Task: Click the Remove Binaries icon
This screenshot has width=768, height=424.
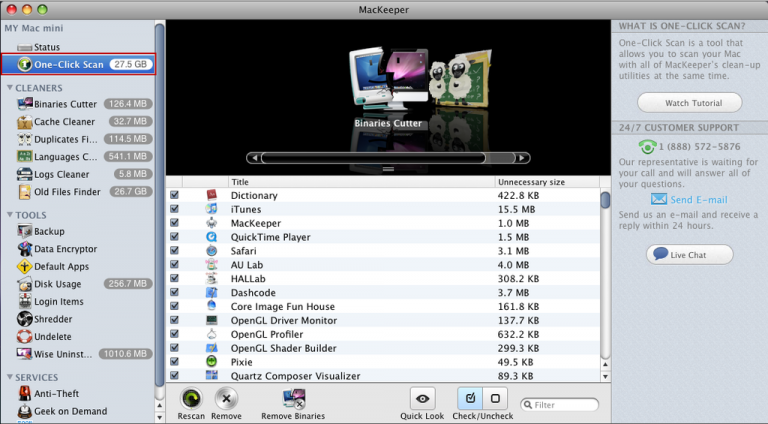Action: tap(294, 398)
